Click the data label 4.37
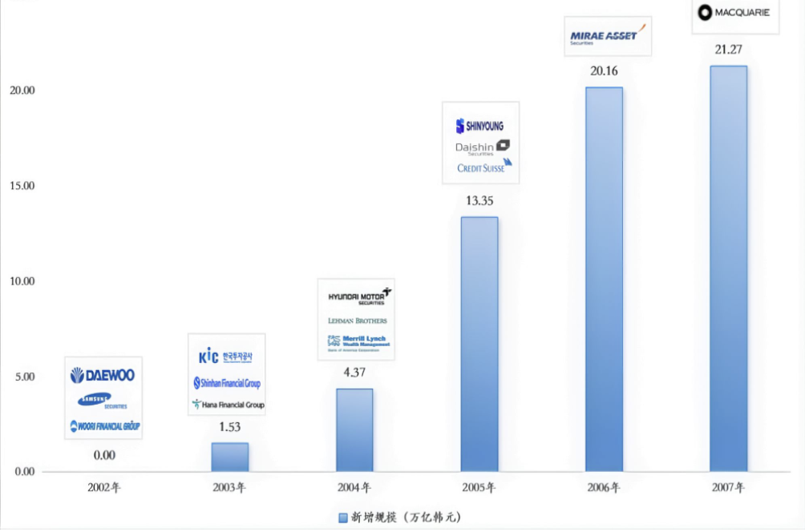The width and height of the screenshot is (805, 532). point(354,373)
